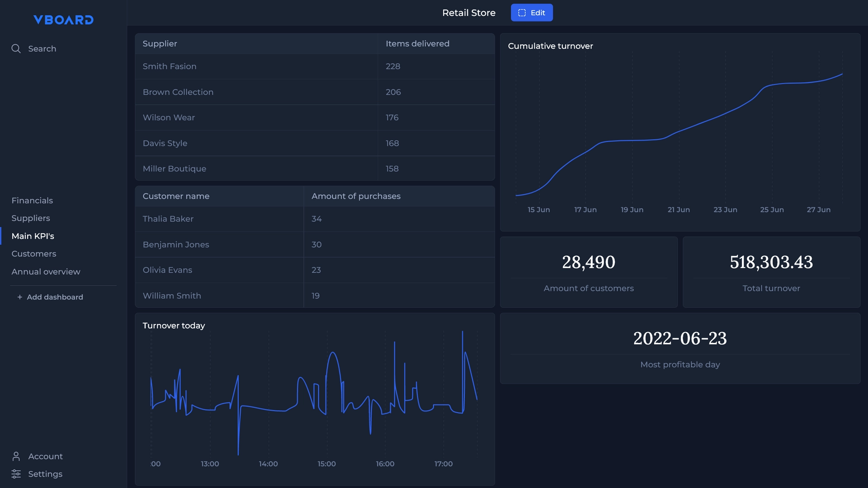Open Settings via the sliders icon

(16, 474)
